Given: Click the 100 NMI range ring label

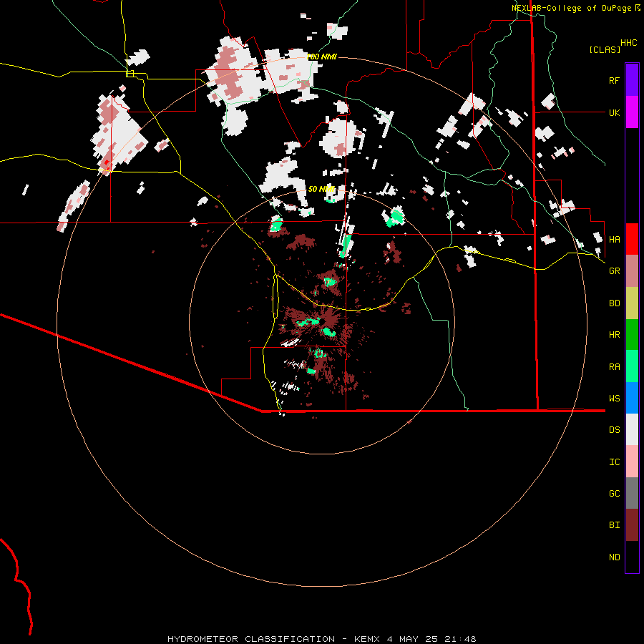Looking at the screenshot, I should pos(323,57).
